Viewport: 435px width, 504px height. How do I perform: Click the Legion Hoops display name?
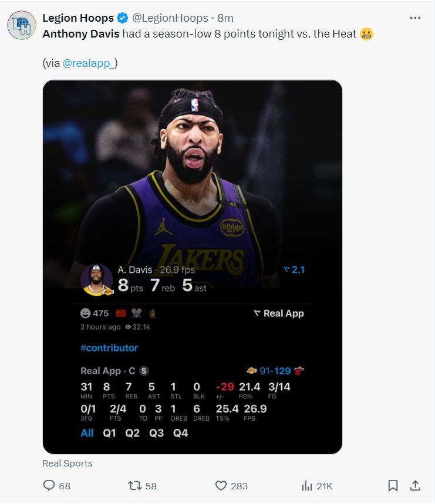click(x=78, y=18)
